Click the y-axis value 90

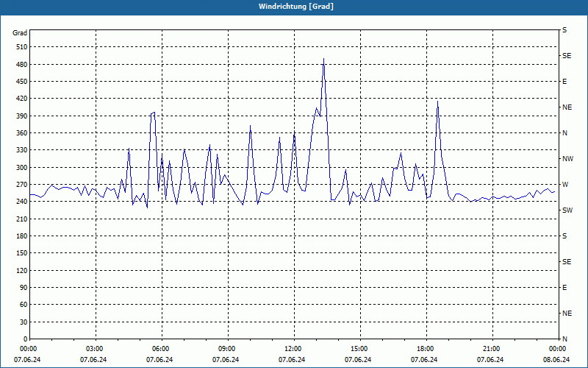[x=24, y=288]
